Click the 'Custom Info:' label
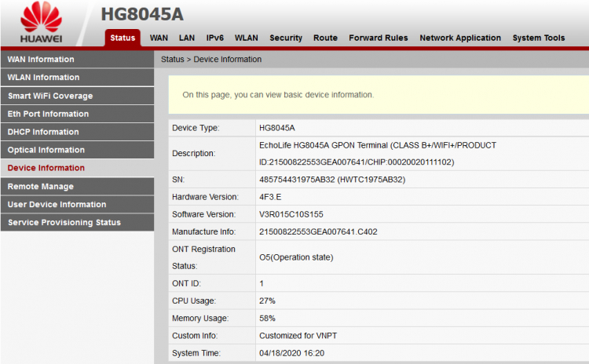This screenshot has height=364, width=589. (x=195, y=336)
